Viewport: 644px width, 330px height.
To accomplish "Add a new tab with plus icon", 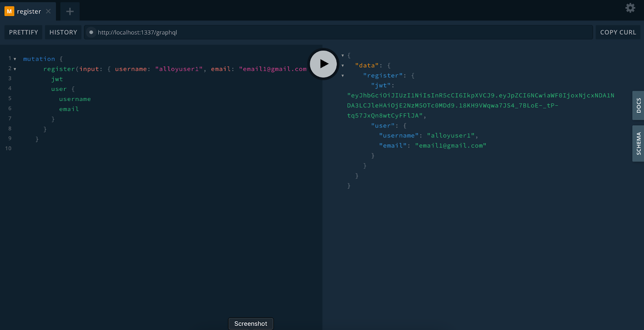I will [x=70, y=11].
